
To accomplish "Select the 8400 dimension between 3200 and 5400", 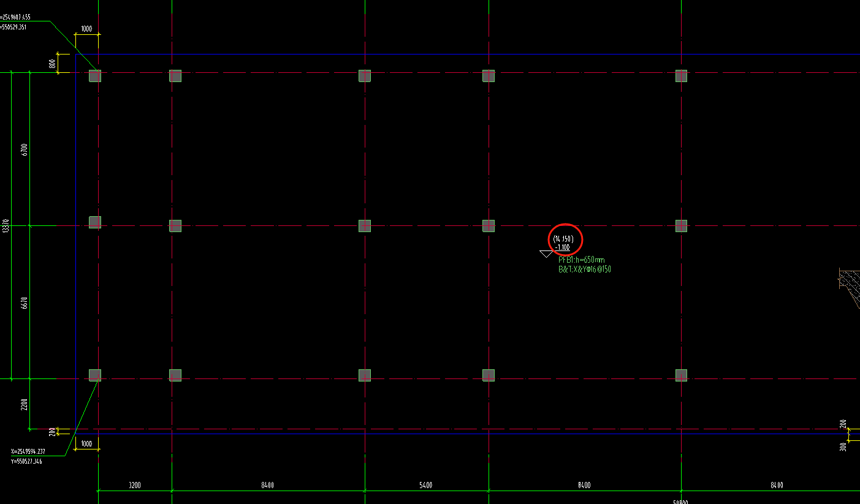I will point(267,485).
